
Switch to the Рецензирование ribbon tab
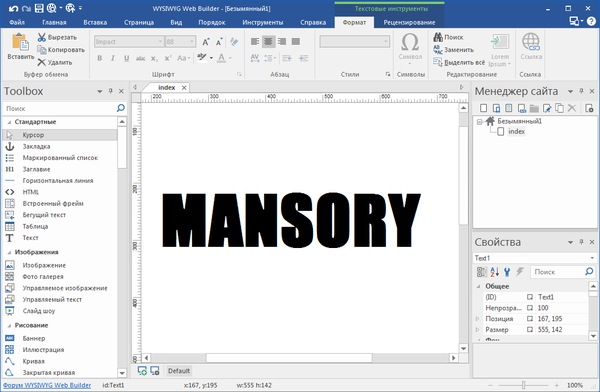[x=409, y=22]
